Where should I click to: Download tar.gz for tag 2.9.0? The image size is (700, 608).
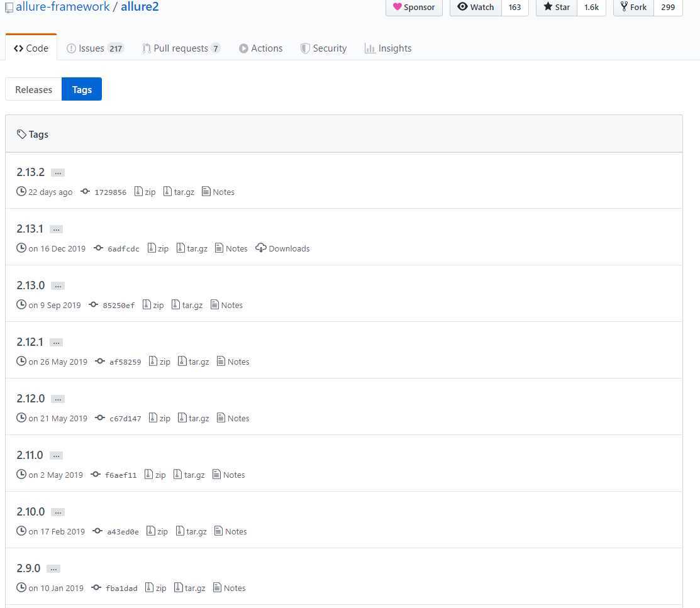pyautogui.click(x=190, y=589)
